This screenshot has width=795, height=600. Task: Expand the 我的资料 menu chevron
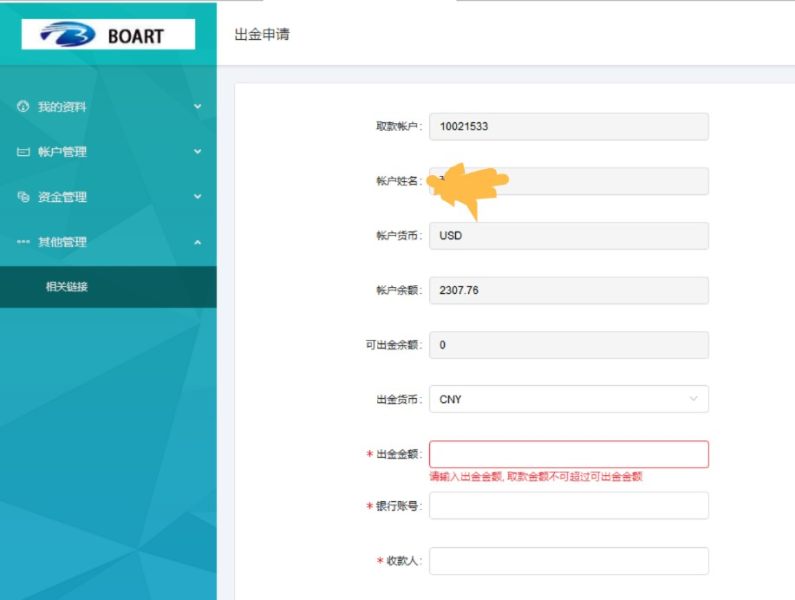point(197,107)
